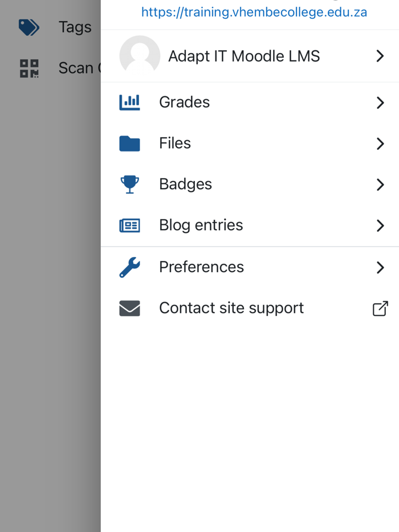Click the Badges trophy icon
This screenshot has width=399, height=532.
(129, 184)
